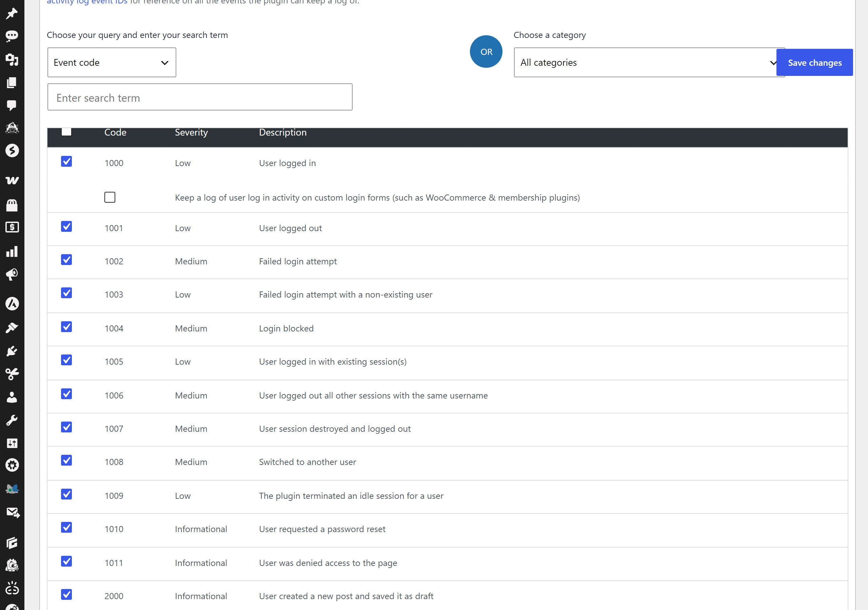Open the Payments dollar icon
The height and width of the screenshot is (610, 868).
pyautogui.click(x=12, y=227)
